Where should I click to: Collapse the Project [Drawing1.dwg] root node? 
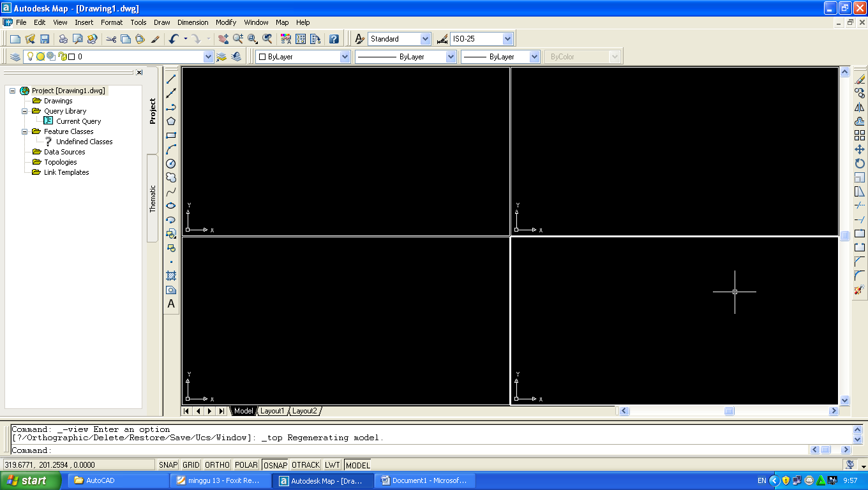pyautogui.click(x=12, y=91)
